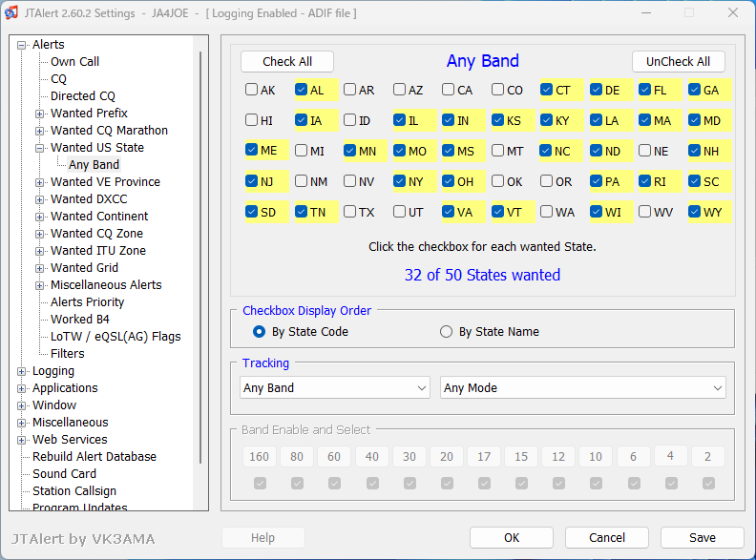
Task: Click the tree panel vertical scrollbar
Action: (200, 258)
